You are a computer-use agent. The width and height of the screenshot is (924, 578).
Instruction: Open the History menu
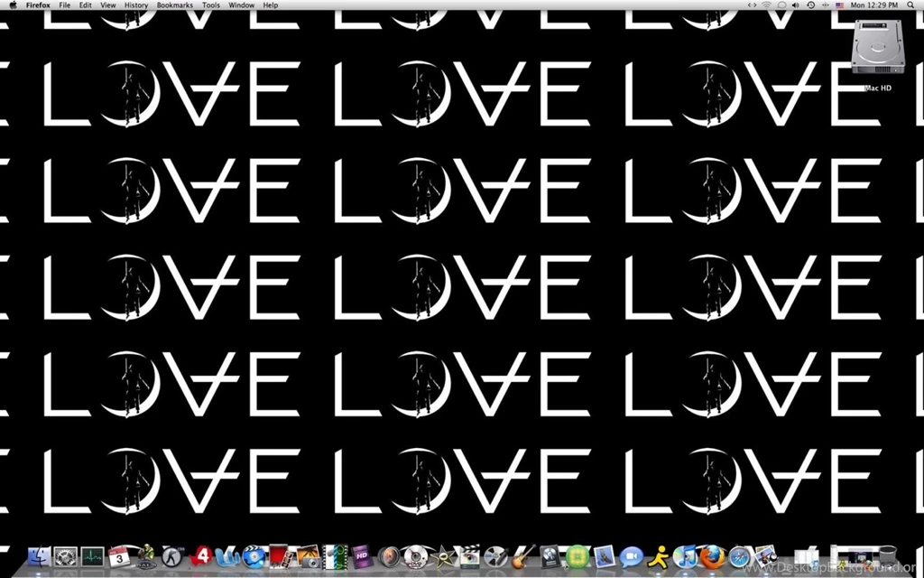[136, 5]
